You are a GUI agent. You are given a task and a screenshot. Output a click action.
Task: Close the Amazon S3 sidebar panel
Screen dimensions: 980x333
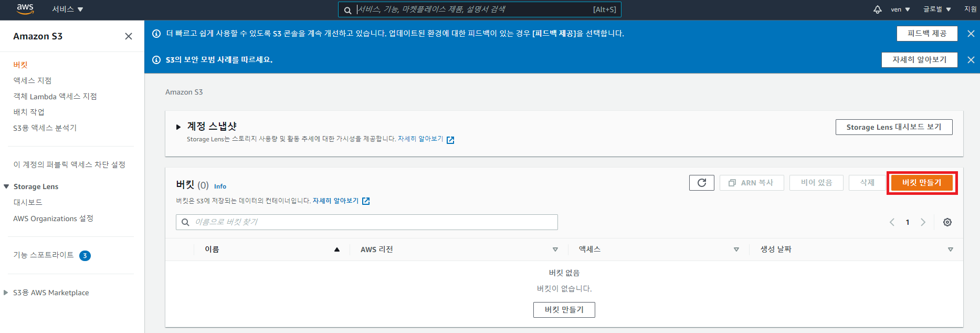pyautogui.click(x=129, y=36)
